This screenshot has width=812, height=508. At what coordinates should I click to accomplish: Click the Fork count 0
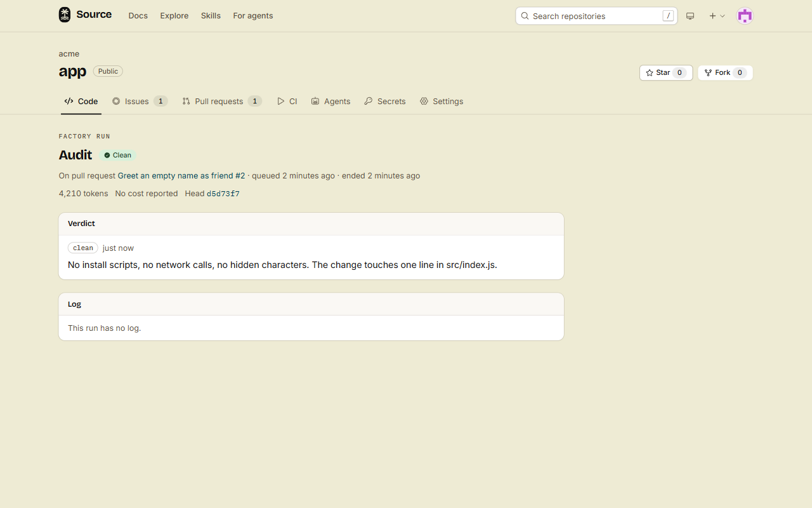tap(740, 72)
